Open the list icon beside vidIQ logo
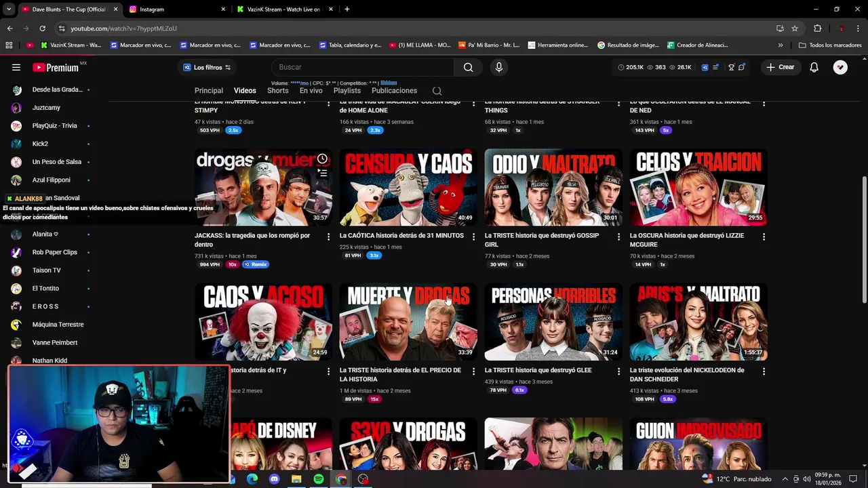This screenshot has width=868, height=488. [x=715, y=67]
